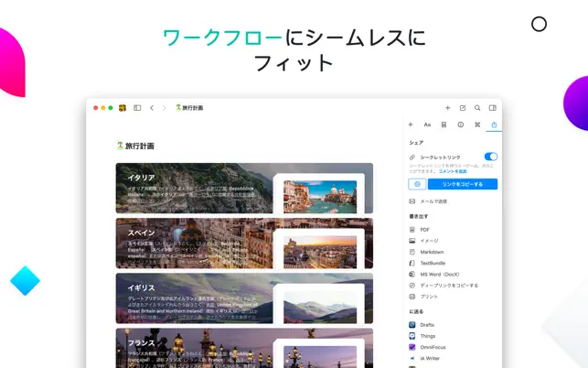
Task: Click the mountain landscape photo thumbnail
Action: [320, 308]
